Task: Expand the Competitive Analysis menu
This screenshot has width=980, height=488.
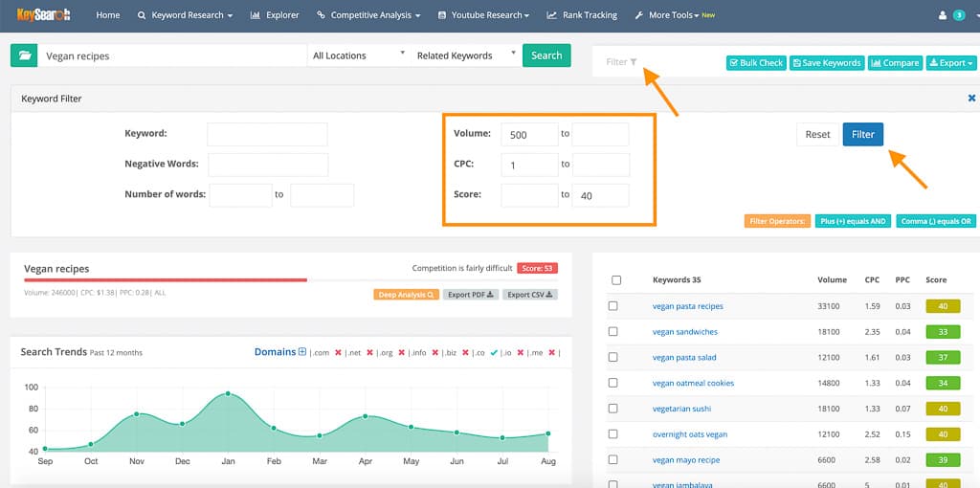Action: pyautogui.click(x=368, y=15)
